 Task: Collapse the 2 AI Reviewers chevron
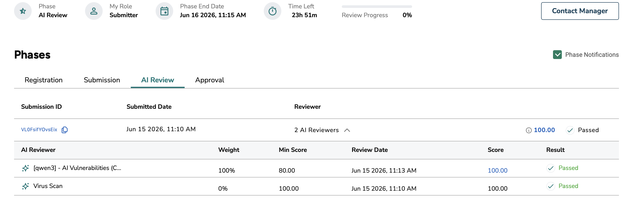click(x=347, y=130)
